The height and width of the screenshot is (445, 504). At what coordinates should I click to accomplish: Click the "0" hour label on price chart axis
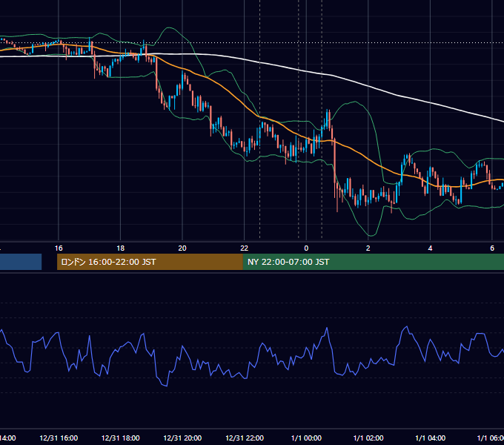(x=306, y=248)
